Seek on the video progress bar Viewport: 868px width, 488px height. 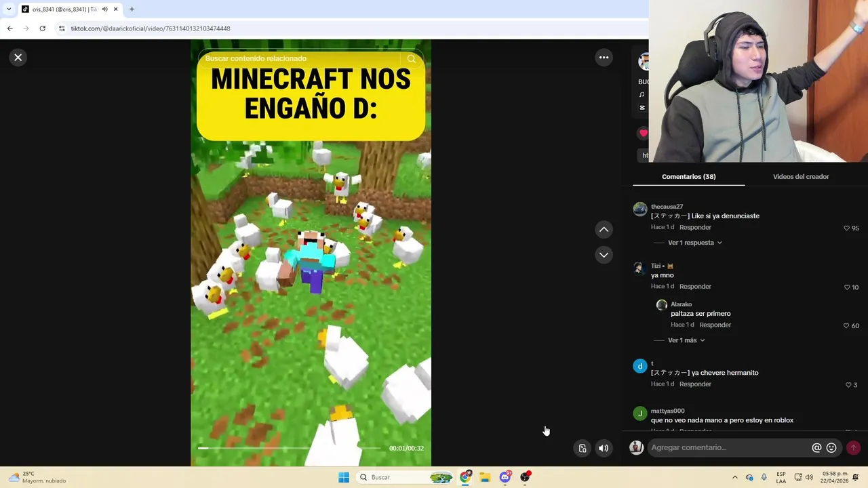(290, 448)
